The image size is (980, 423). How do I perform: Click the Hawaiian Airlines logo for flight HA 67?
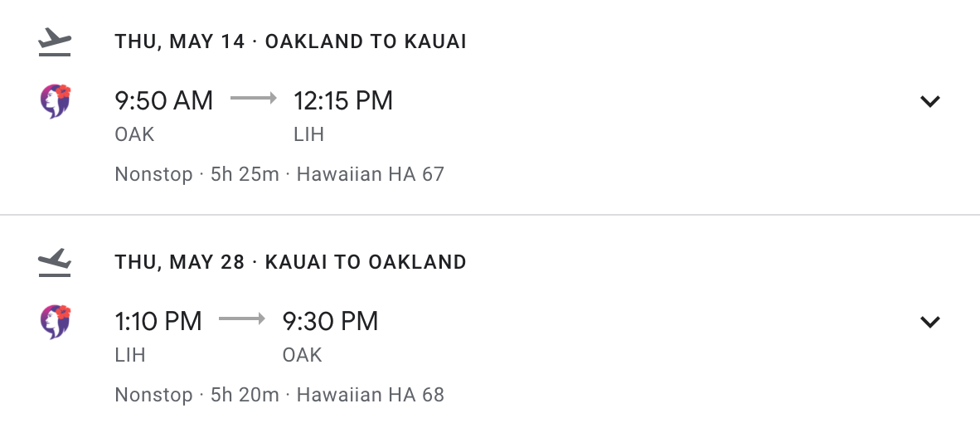[x=56, y=100]
